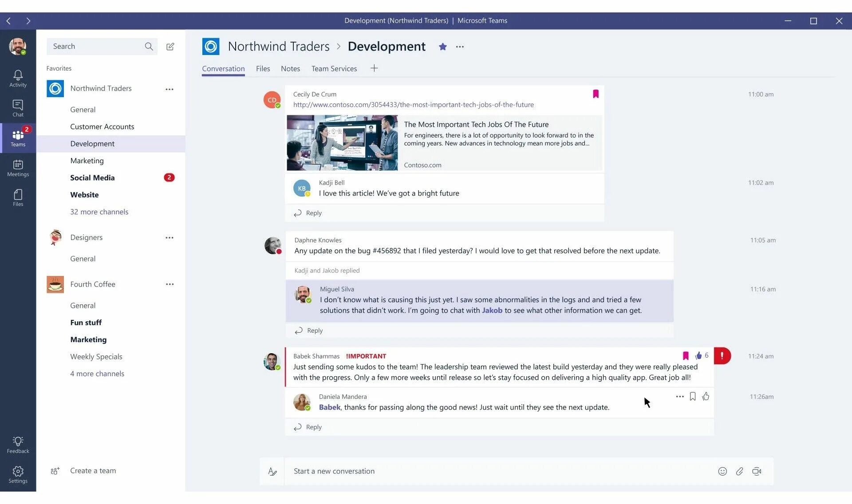The height and width of the screenshot is (504, 852).
Task: Open Designers team options menu
Action: 170,237
